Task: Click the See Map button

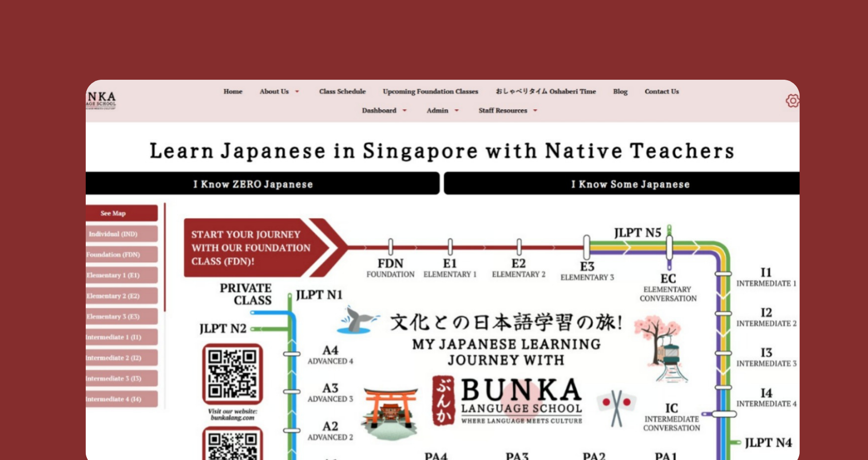Action: [122, 213]
